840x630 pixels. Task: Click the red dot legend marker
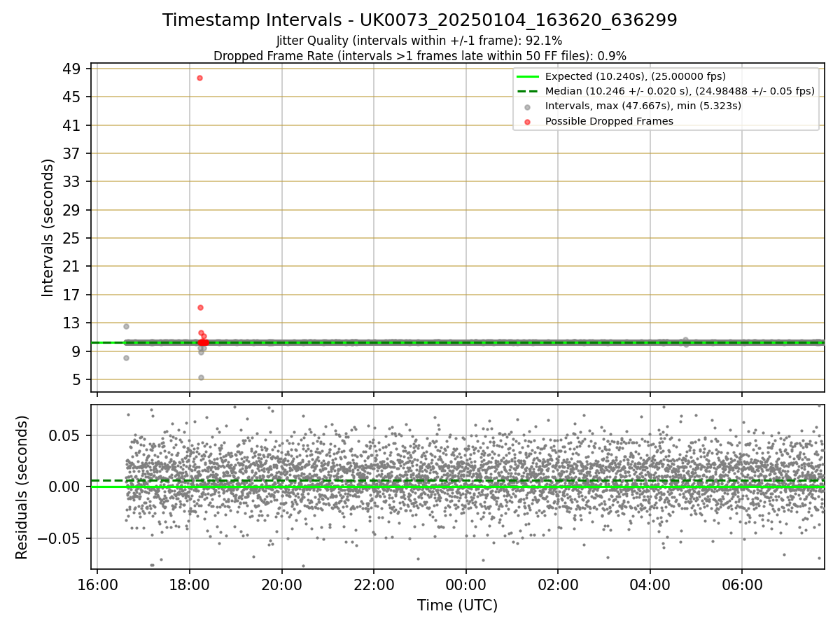[528, 122]
